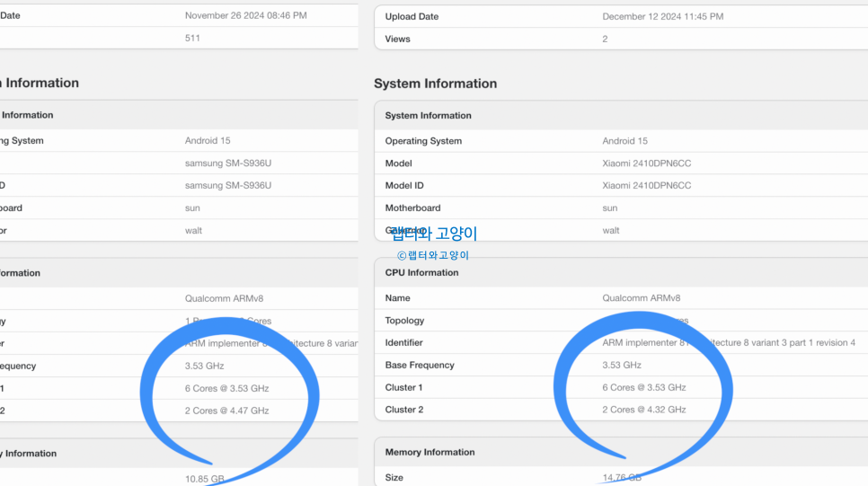Screen dimensions: 868x486
Task: Click the Motherboard label
Action: [412, 208]
